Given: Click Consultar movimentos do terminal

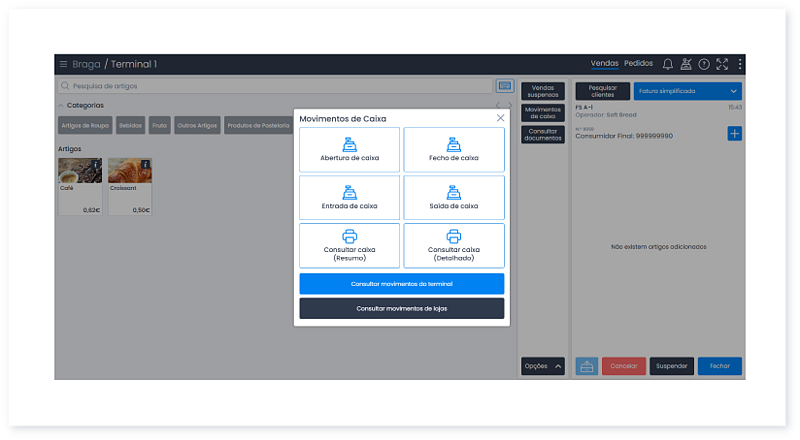Looking at the screenshot, I should click(x=401, y=284).
